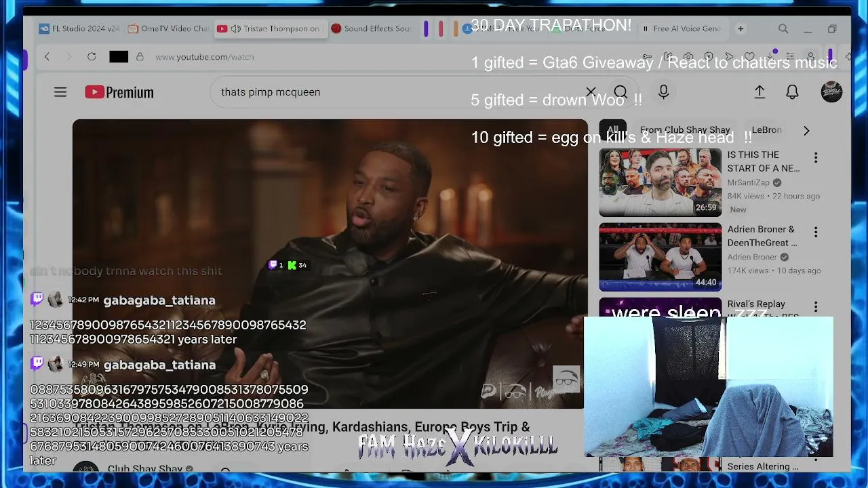The height and width of the screenshot is (488, 868).
Task: Go back with the browser back arrow
Action: [x=47, y=57]
